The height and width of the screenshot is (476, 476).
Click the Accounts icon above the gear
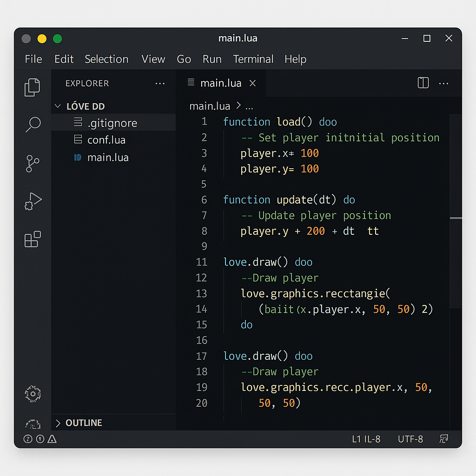pos(32,423)
